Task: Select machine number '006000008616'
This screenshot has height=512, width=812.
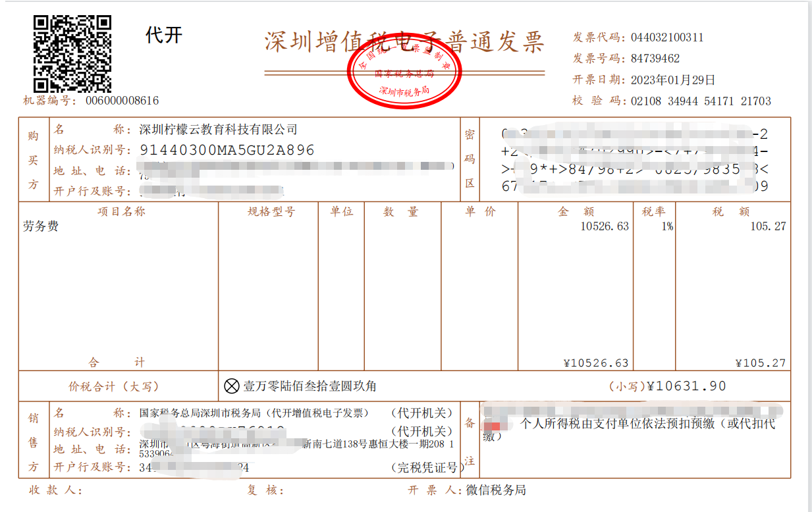Action: [x=122, y=101]
